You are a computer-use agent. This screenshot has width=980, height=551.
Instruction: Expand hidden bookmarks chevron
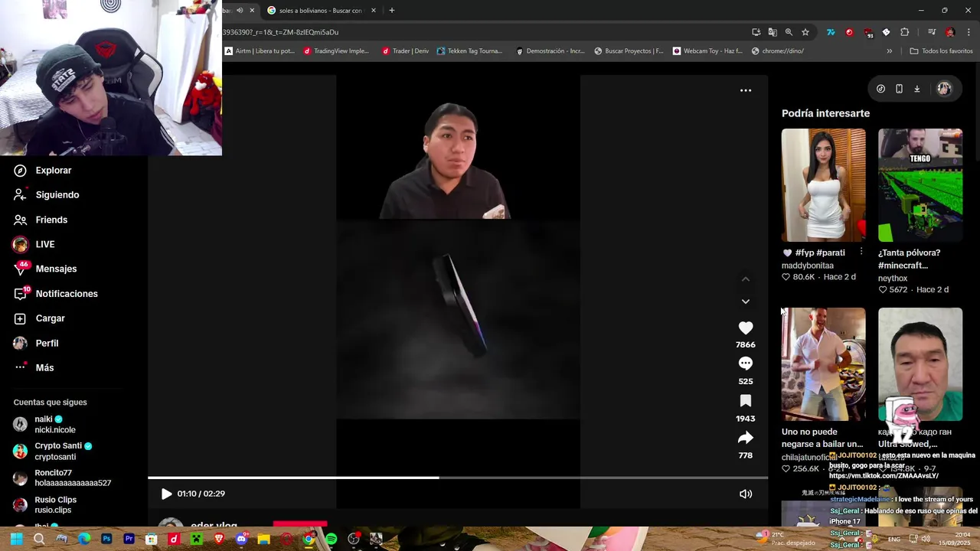tap(890, 51)
